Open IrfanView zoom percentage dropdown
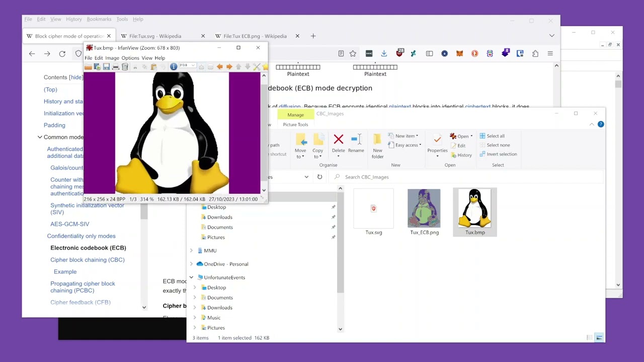Viewport: 644px width, 362px height. click(x=194, y=65)
